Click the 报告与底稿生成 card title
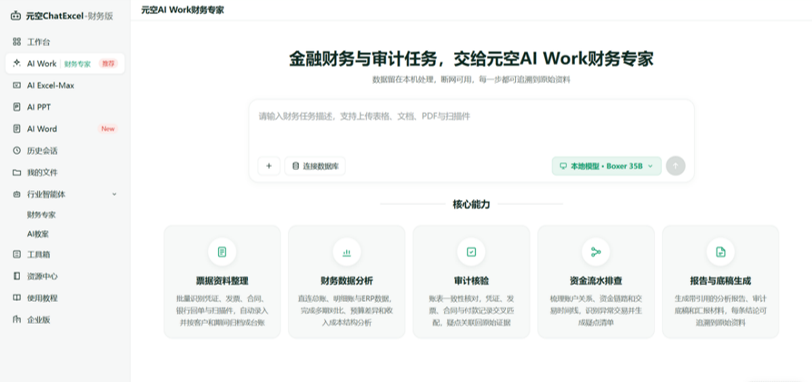Screen dimensions: 812x382 [x=720, y=281]
